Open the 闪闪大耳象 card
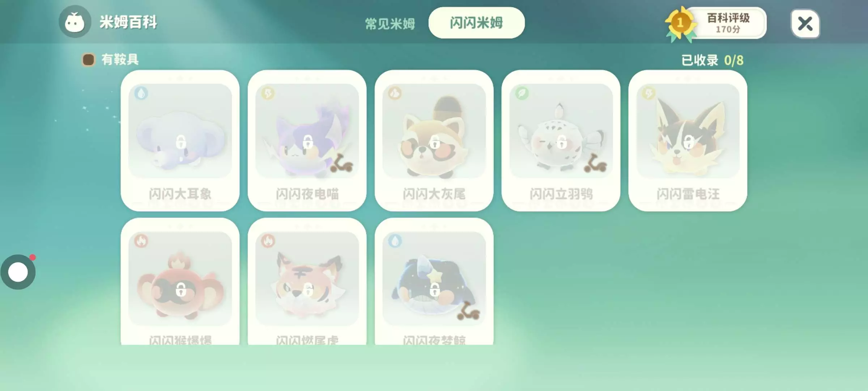The image size is (868, 391). 180,140
